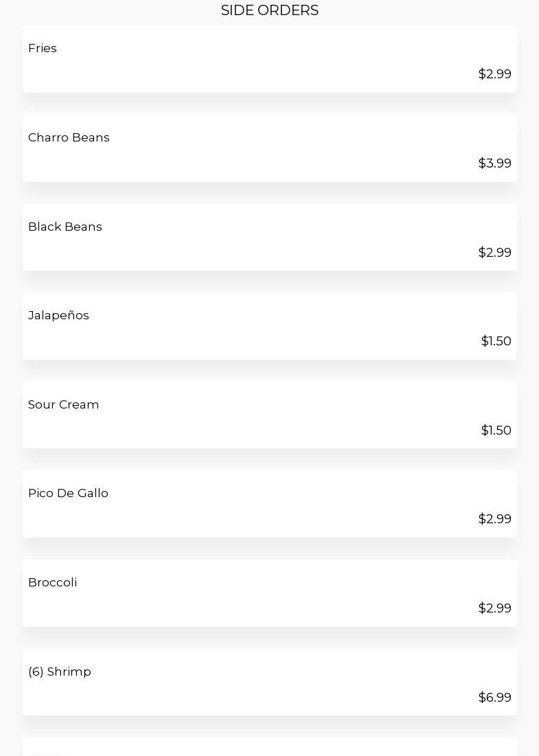Click the Broccoli $2.99 price
Viewport: 539px width, 756px height.
click(494, 608)
